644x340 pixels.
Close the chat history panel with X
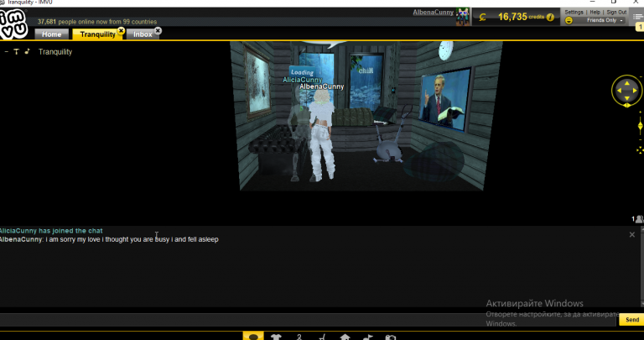click(631, 235)
